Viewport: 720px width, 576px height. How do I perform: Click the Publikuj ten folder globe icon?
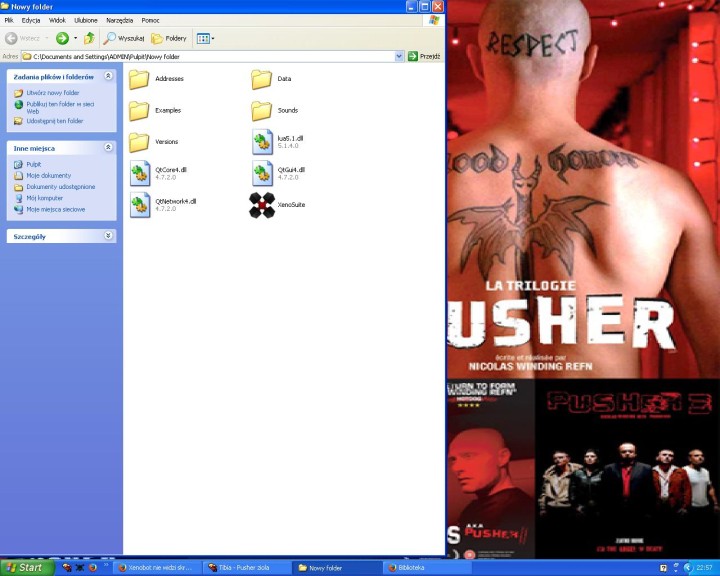[x=18, y=105]
